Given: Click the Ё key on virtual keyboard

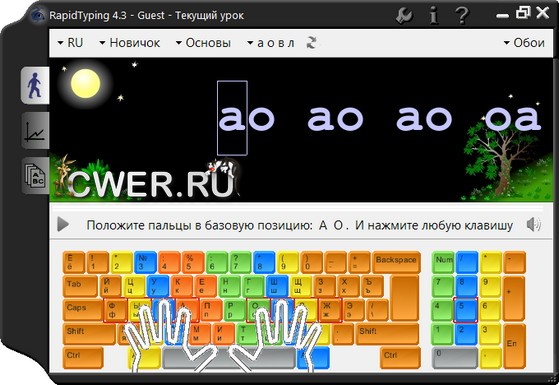Looking at the screenshot, I should pyautogui.click(x=74, y=262).
